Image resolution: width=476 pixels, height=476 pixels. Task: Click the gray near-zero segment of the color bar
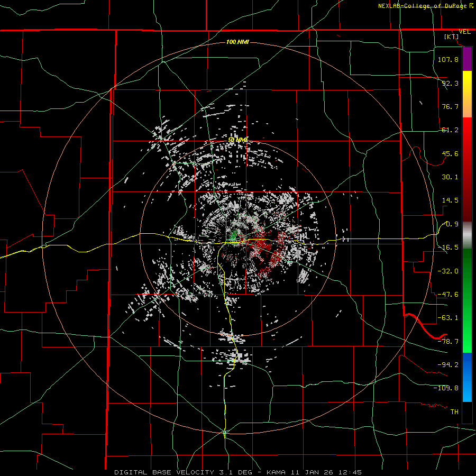[x=467, y=235]
